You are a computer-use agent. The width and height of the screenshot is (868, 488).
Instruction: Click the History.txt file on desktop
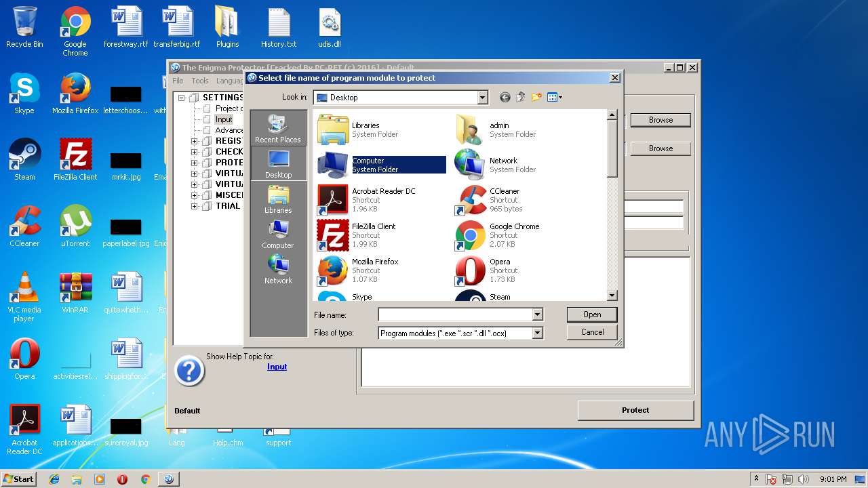[279, 27]
